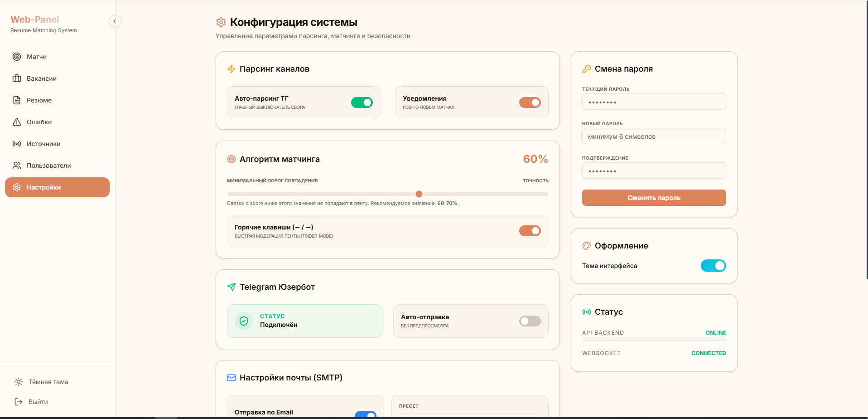Click the Вакансии briefcase icon
Viewport: 868px width, 419px height.
click(x=17, y=78)
